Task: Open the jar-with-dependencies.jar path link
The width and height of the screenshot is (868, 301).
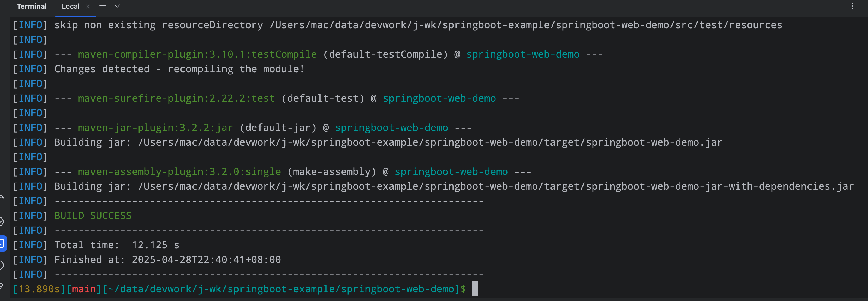Action: (495, 186)
